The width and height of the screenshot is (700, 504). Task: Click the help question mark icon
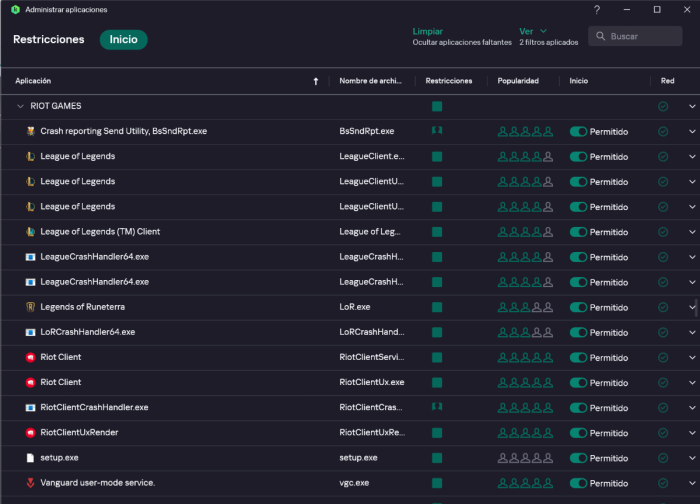(597, 10)
